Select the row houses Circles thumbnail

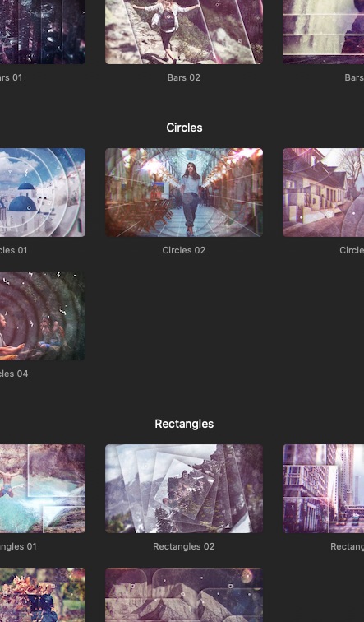coord(323,193)
